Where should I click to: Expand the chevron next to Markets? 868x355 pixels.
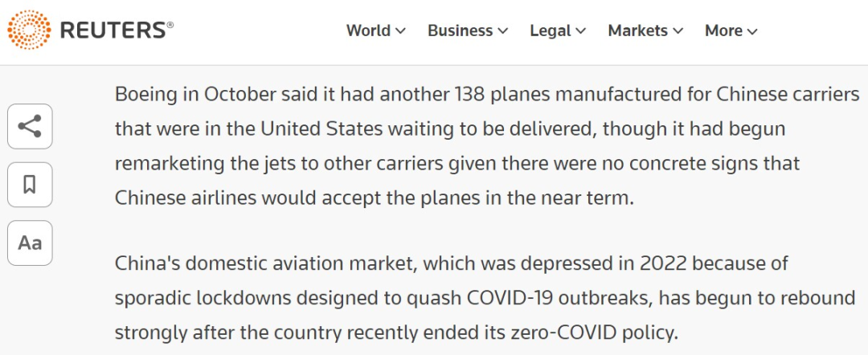pos(678,31)
